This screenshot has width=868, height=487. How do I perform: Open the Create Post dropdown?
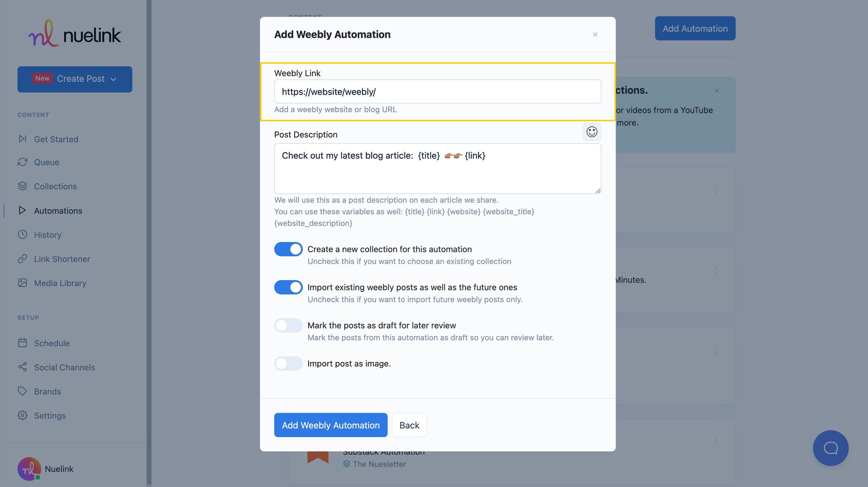click(x=75, y=79)
